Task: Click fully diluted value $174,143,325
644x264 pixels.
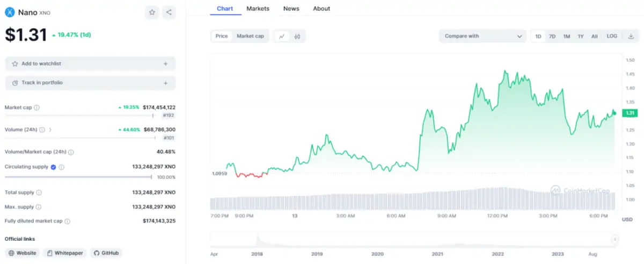Action: coord(159,221)
